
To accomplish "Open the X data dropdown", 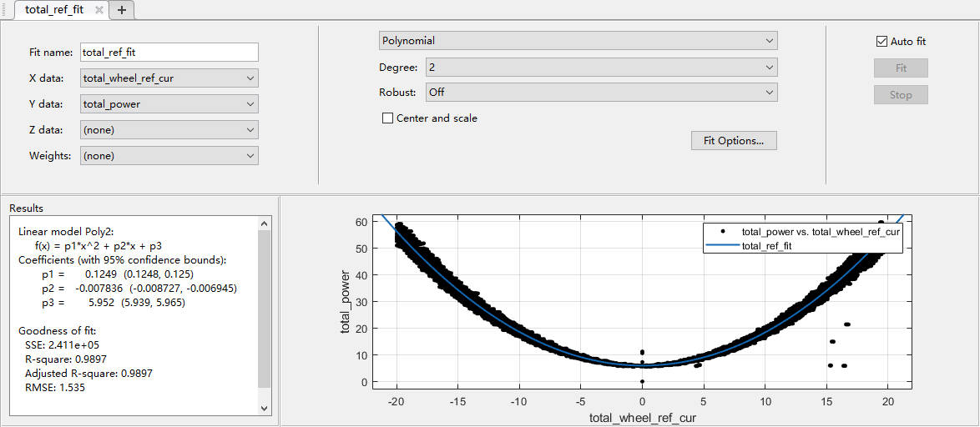I will (x=169, y=78).
